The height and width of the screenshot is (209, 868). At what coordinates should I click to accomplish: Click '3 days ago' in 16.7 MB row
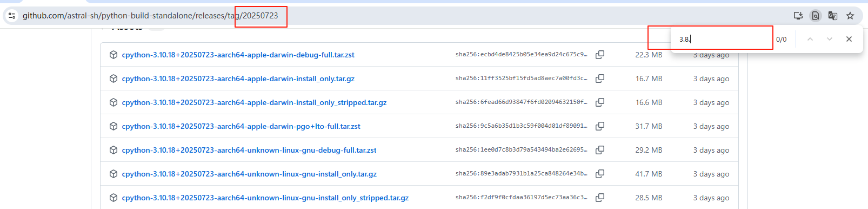coord(711,79)
